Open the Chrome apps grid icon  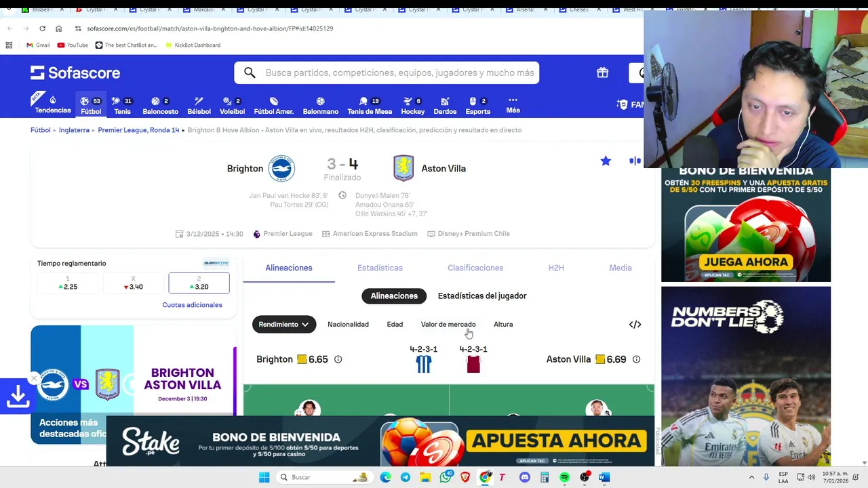pyautogui.click(x=9, y=45)
